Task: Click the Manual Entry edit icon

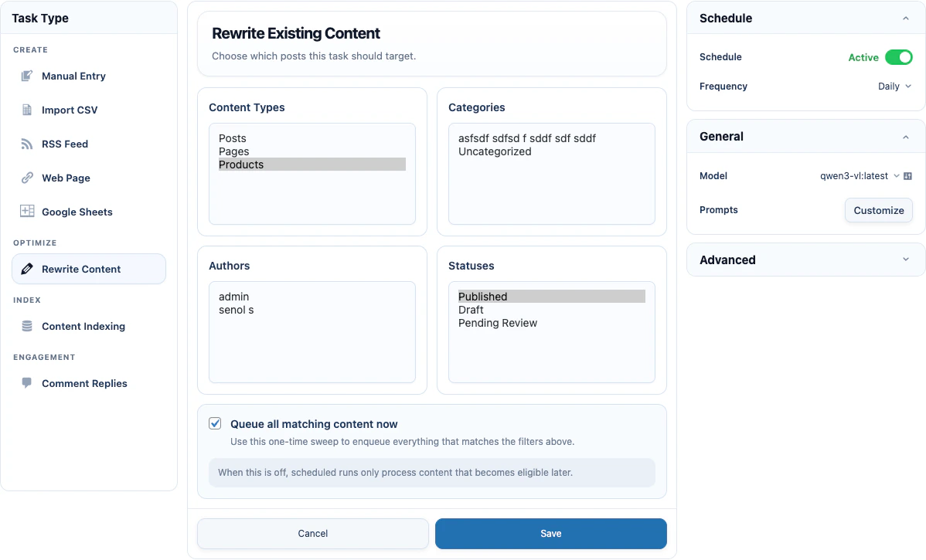Action: coord(26,76)
